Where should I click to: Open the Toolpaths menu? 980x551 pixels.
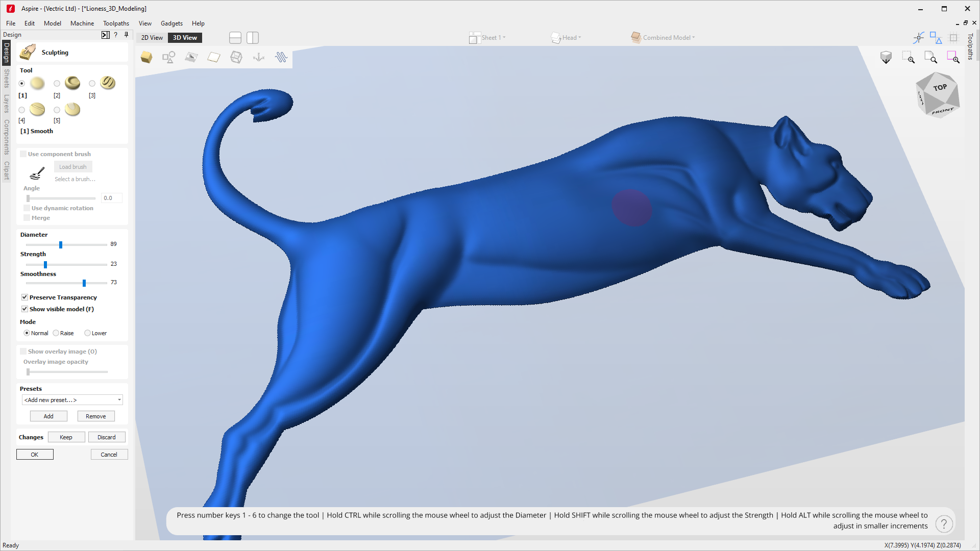(116, 23)
